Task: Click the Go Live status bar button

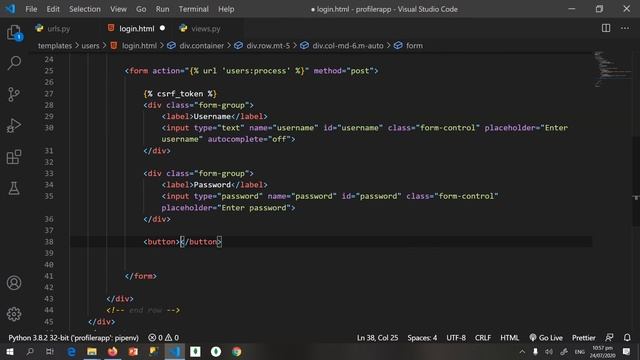Action: click(x=546, y=338)
